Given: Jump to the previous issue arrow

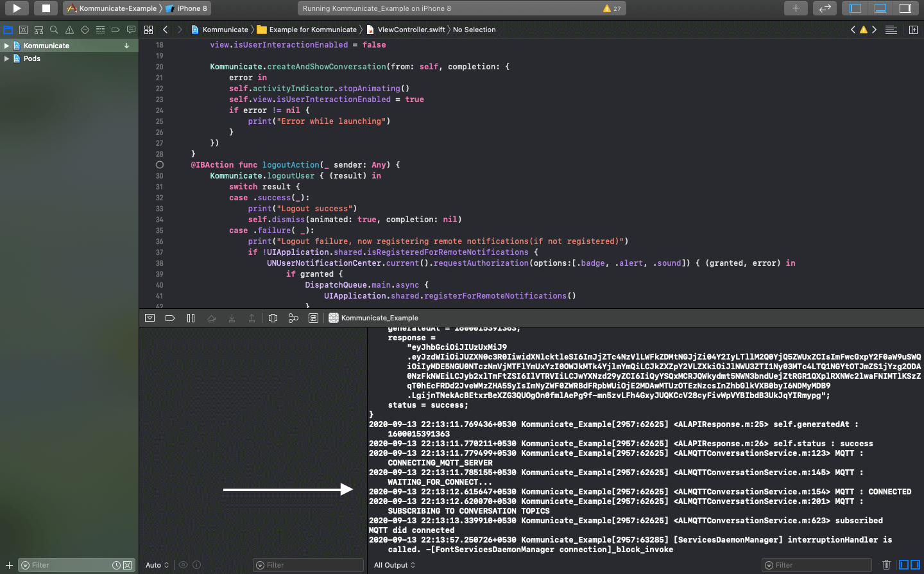Looking at the screenshot, I should [853, 30].
